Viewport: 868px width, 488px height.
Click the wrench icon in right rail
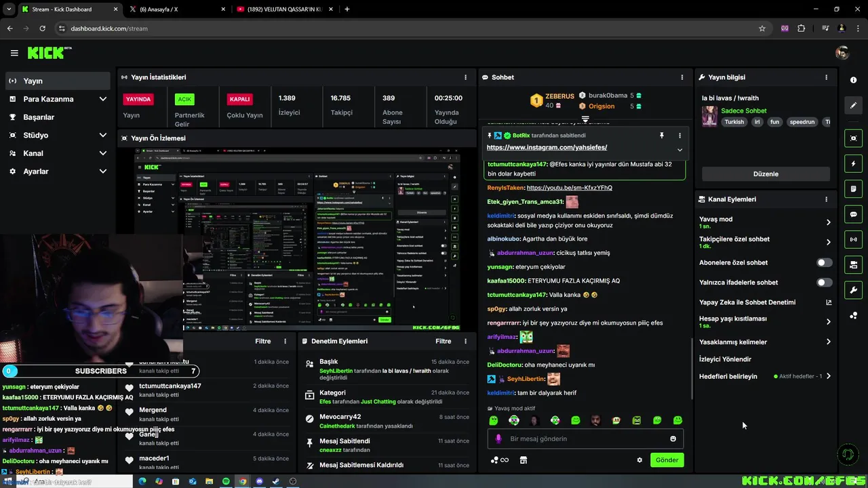pos(853,290)
